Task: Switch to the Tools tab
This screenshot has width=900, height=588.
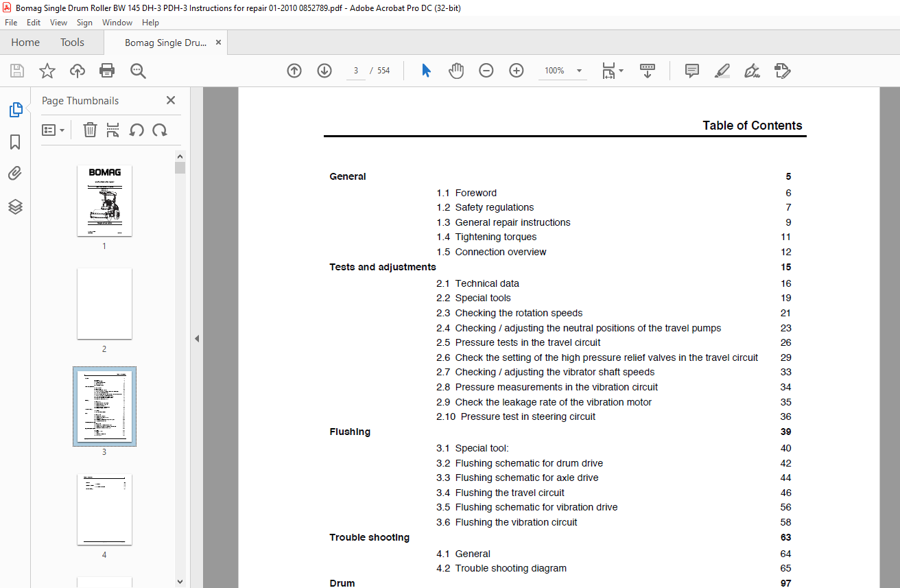Action: click(x=72, y=43)
